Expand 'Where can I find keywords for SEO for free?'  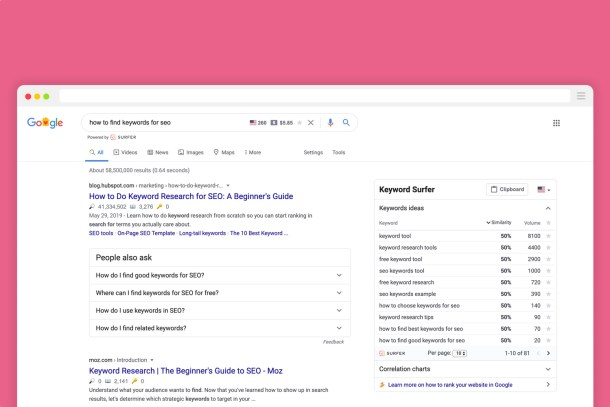220,293
